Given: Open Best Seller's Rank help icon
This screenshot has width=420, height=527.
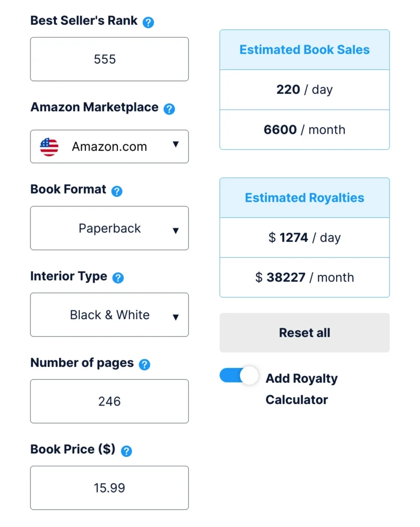Looking at the screenshot, I should pyautogui.click(x=148, y=23).
